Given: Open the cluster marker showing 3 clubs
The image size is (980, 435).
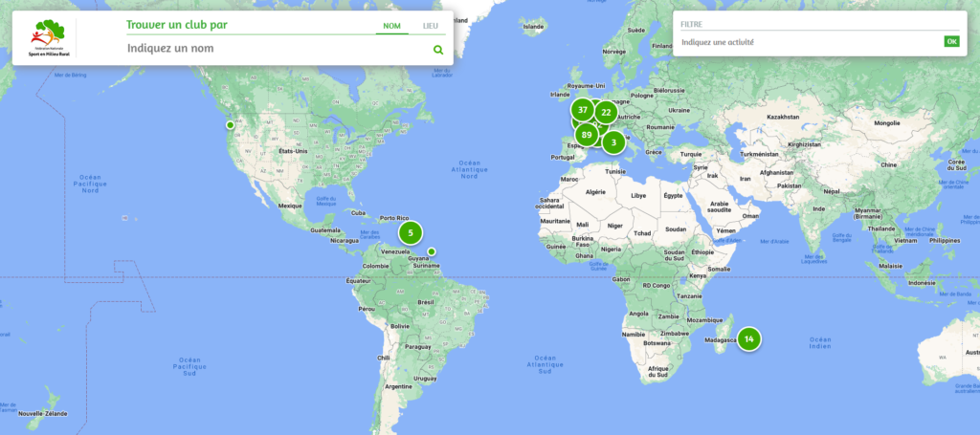Looking at the screenshot, I should 613,142.
